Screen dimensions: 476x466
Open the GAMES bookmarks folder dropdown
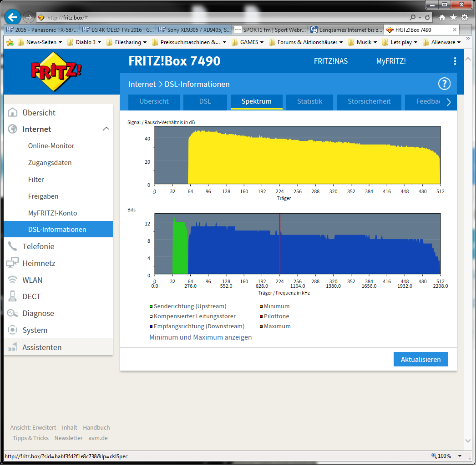coord(248,42)
